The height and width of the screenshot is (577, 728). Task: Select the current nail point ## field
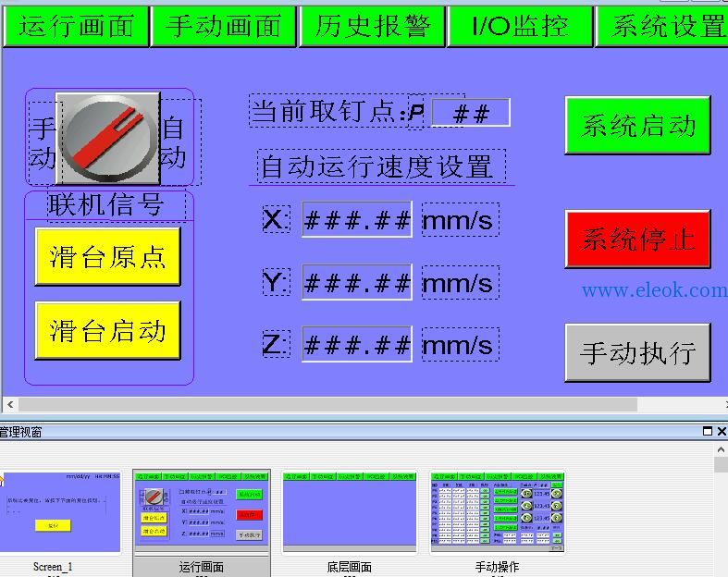click(x=471, y=113)
